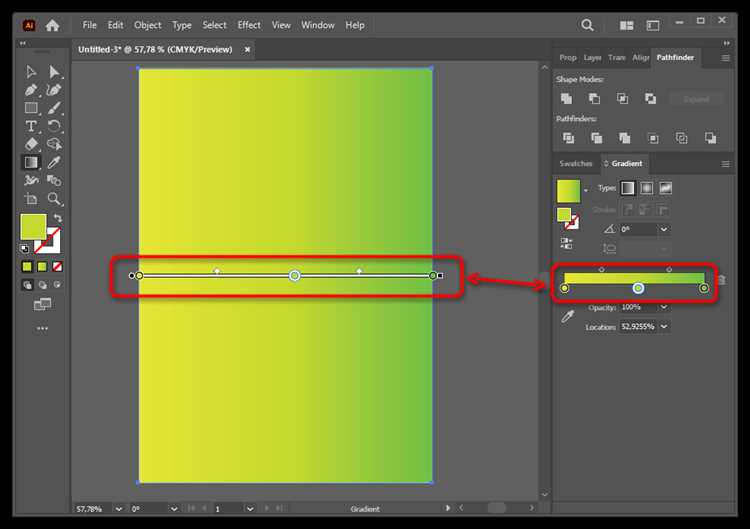
Task: Open the File menu
Action: pyautogui.click(x=89, y=25)
